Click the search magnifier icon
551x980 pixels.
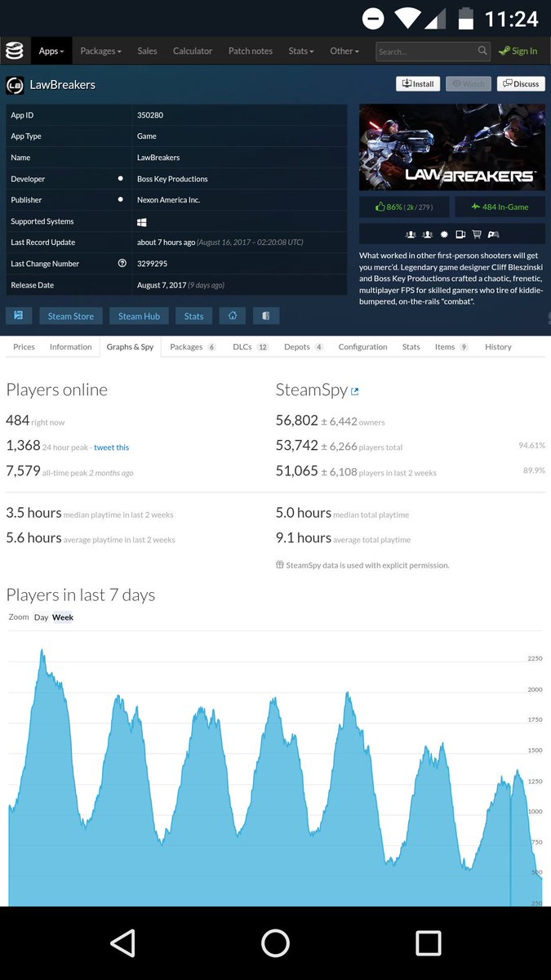tap(482, 51)
